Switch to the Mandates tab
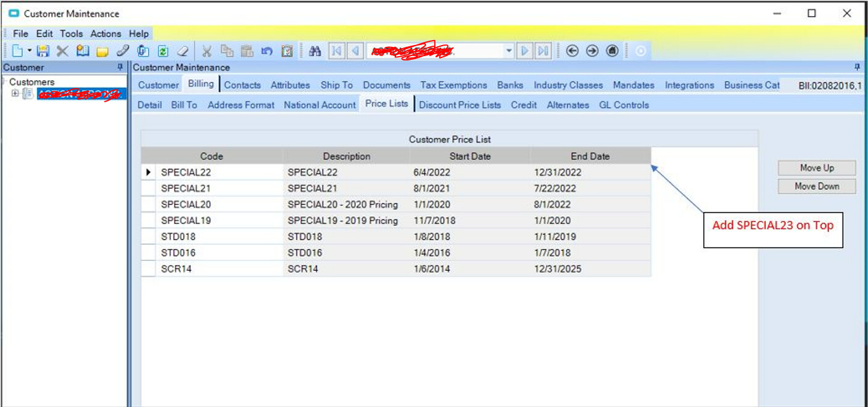The width and height of the screenshot is (868, 407). tap(634, 85)
